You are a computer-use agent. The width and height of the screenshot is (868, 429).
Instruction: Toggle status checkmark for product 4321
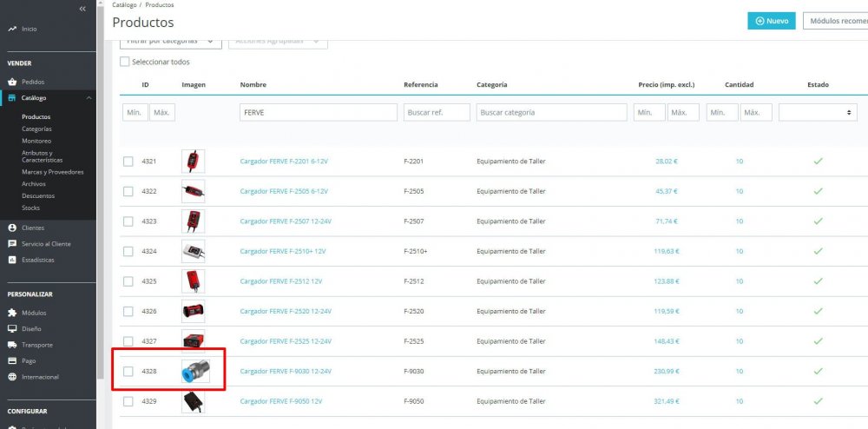[x=818, y=161]
